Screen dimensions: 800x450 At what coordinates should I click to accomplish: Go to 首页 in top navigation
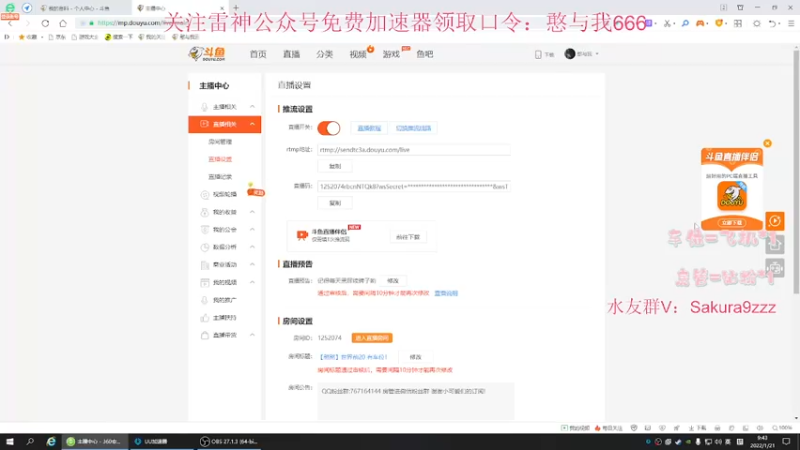coord(258,54)
